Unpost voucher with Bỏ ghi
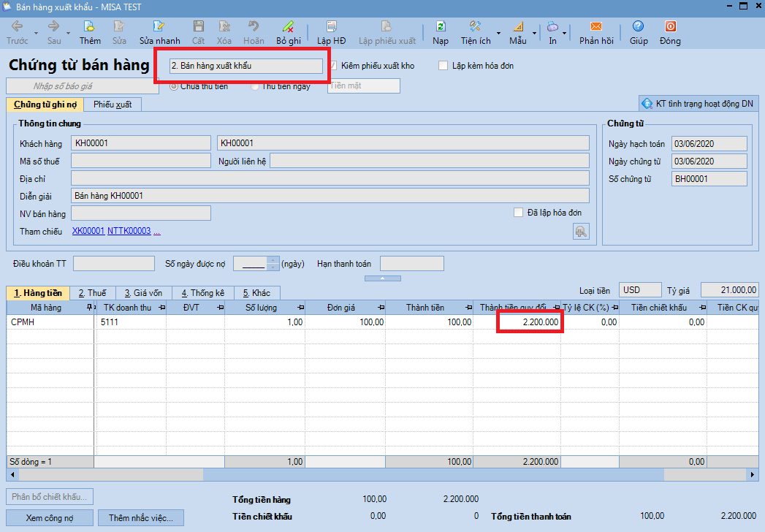This screenshot has height=532, width=765. pos(289,33)
